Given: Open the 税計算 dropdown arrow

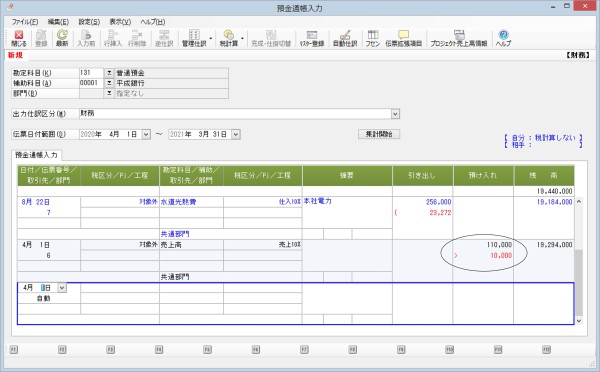Looking at the screenshot, I should [x=242, y=39].
